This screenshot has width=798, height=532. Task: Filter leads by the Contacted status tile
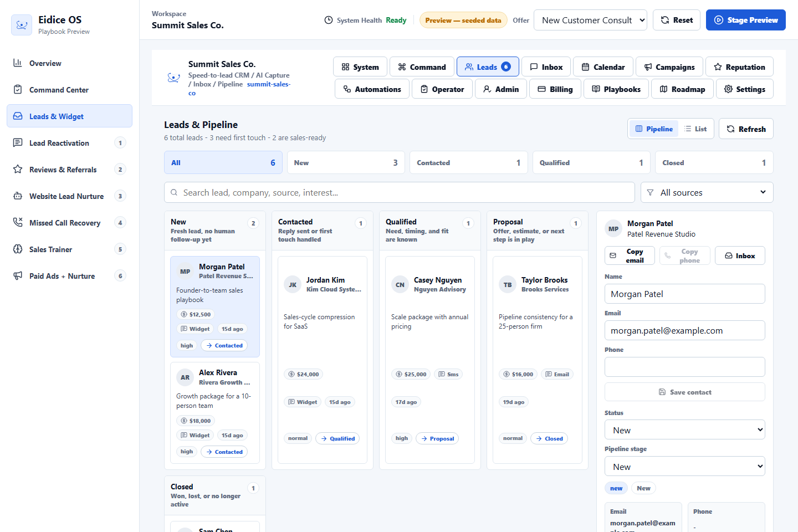[469, 162]
